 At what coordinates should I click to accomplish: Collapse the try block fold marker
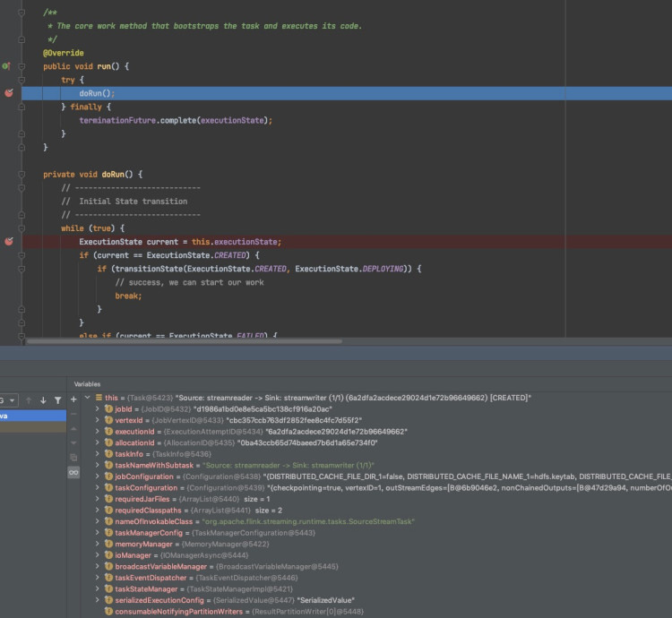(x=22, y=80)
